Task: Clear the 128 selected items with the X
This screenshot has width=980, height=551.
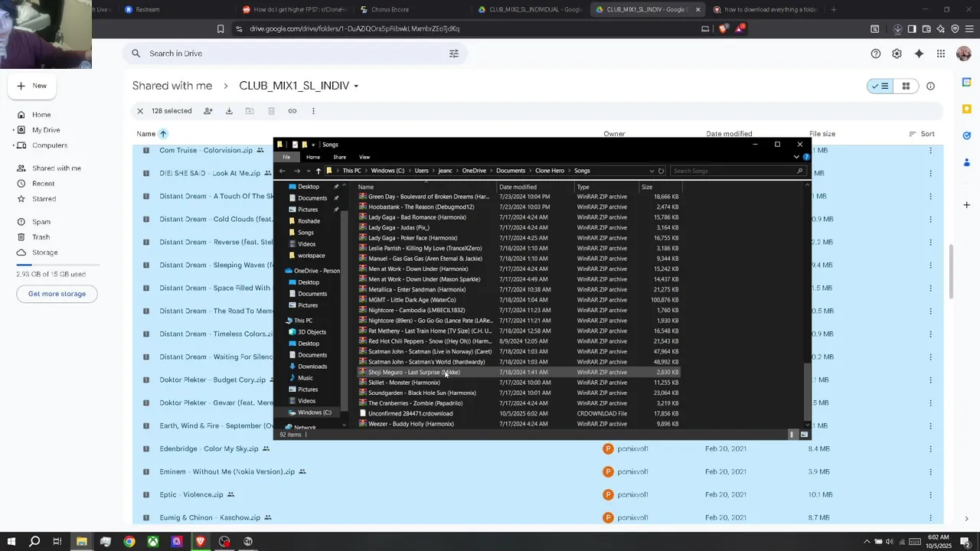Action: pos(140,111)
